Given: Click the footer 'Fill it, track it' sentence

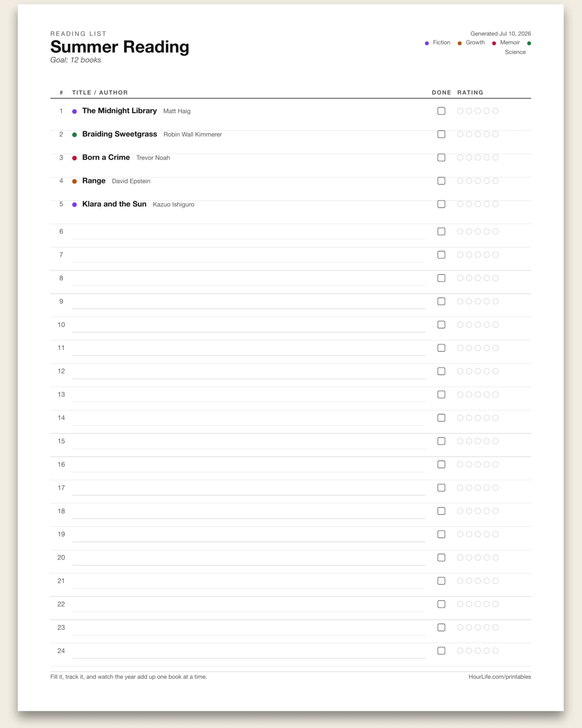Looking at the screenshot, I should pyautogui.click(x=129, y=677).
